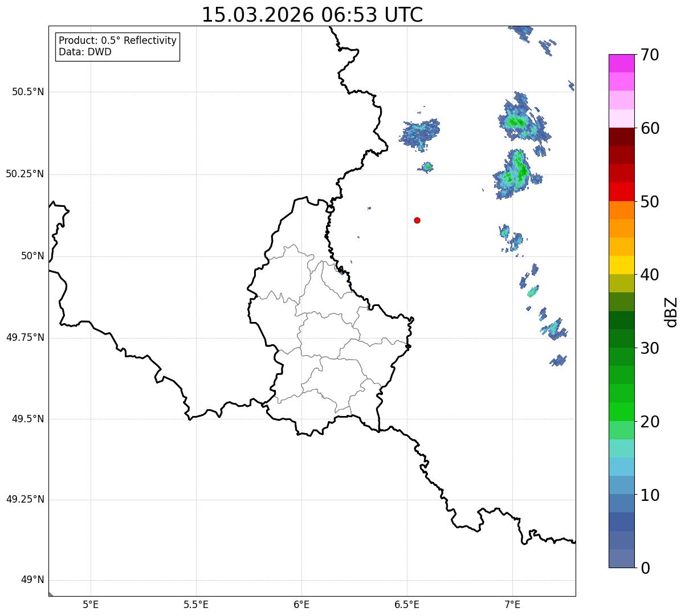Click the 'Data: DWD' text
This screenshot has width=685, height=616.
tap(85, 52)
